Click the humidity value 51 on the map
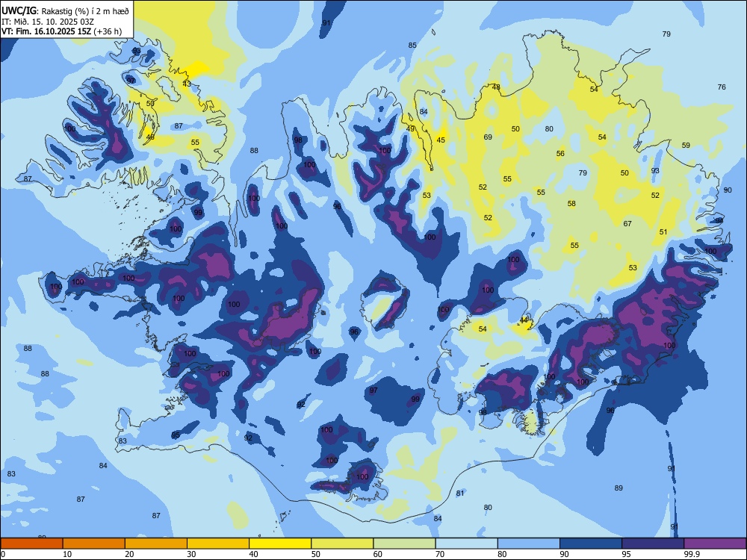This screenshot has height=560, width=747. [x=663, y=232]
